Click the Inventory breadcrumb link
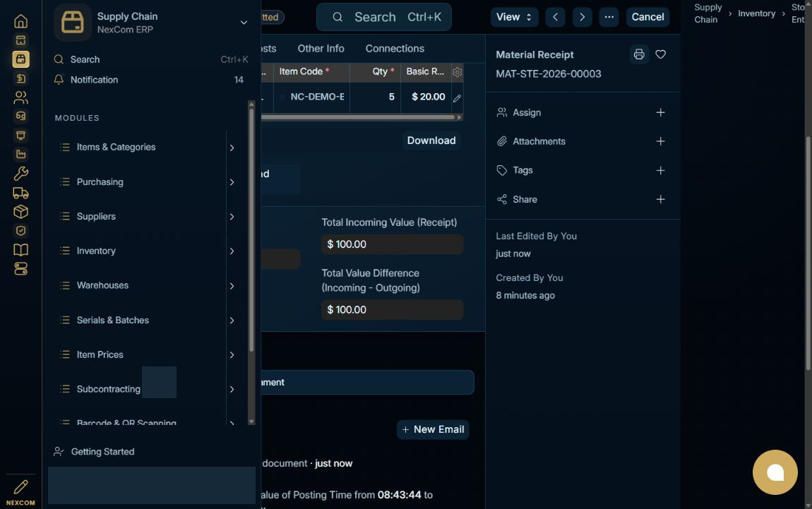The height and width of the screenshot is (509, 812). tap(756, 13)
